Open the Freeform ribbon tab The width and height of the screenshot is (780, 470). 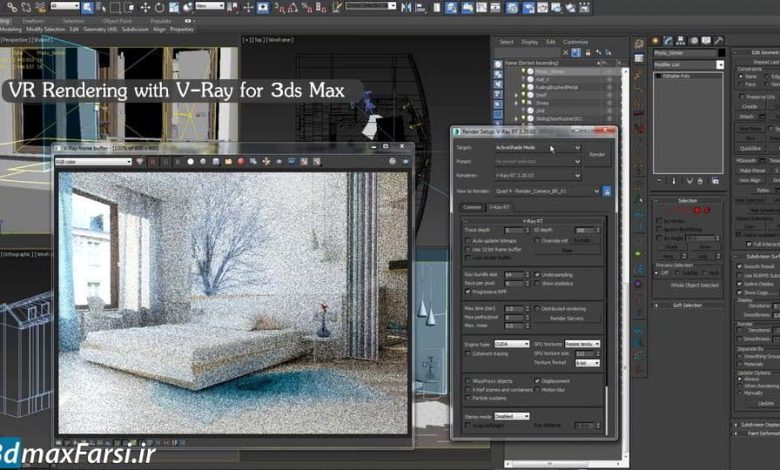pos(33,21)
